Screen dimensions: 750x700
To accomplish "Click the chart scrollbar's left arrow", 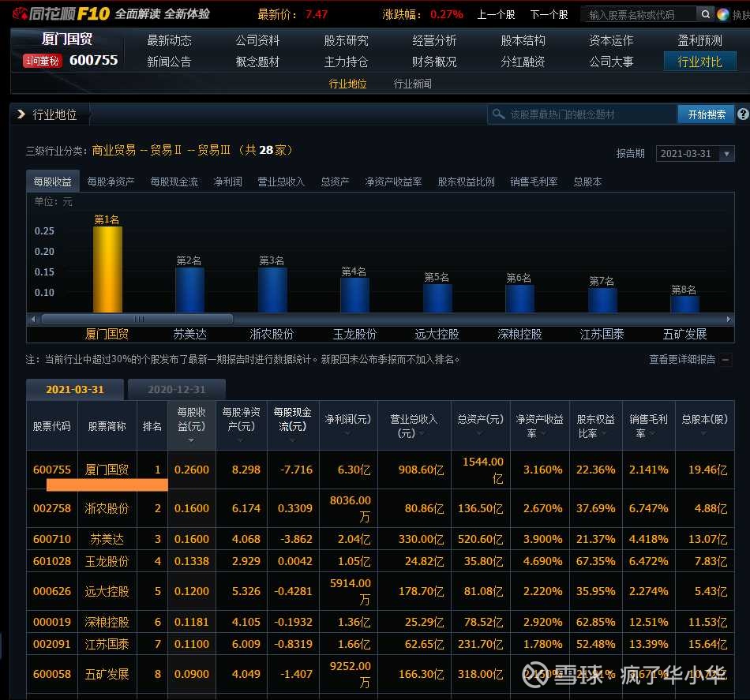I will 33,319.
